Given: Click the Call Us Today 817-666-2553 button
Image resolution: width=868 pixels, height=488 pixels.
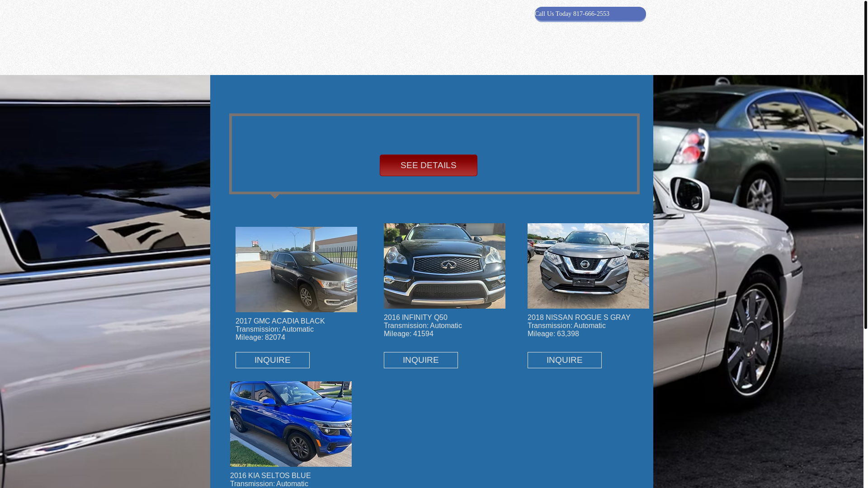Looking at the screenshot, I should pos(590,14).
